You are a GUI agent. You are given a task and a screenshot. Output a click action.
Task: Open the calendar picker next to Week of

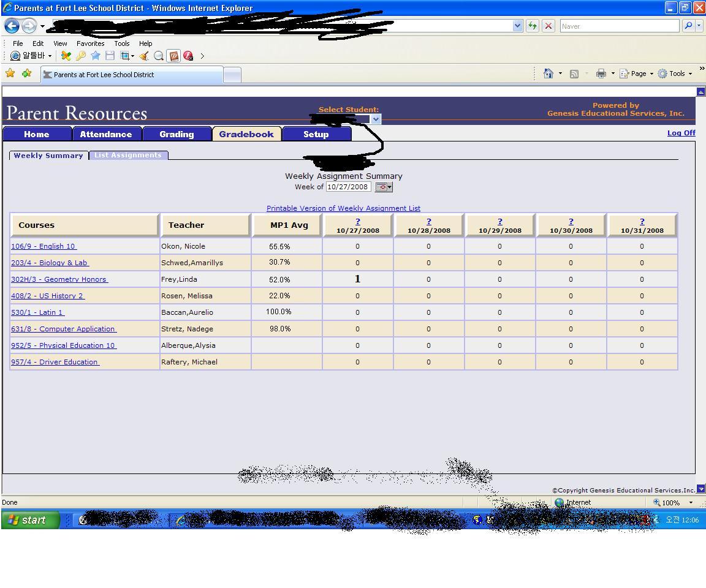(x=383, y=187)
